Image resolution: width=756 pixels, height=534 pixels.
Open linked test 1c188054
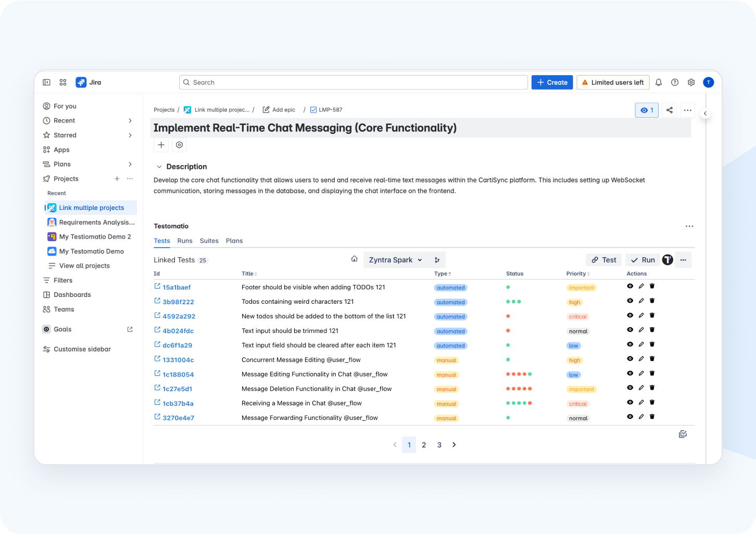[178, 375]
